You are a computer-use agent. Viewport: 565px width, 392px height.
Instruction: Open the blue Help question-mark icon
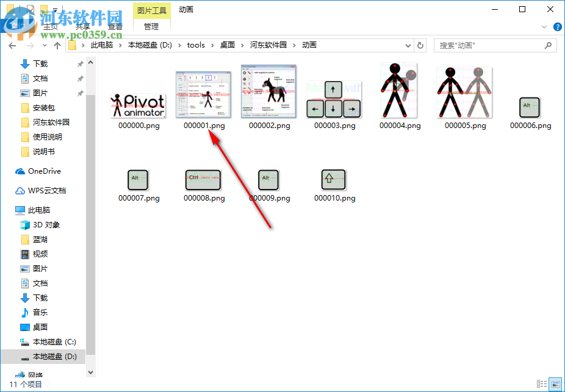(x=559, y=26)
